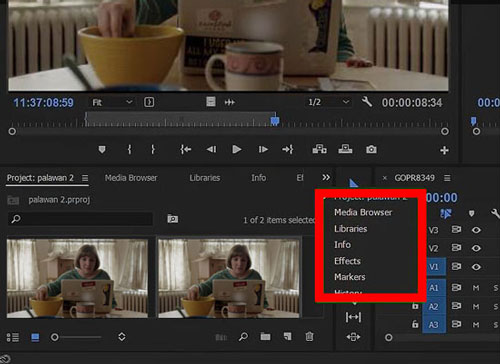Viewport: 500px width, 364px height.
Task: Expand hidden panel tabs with double chevron
Action: pyautogui.click(x=326, y=177)
